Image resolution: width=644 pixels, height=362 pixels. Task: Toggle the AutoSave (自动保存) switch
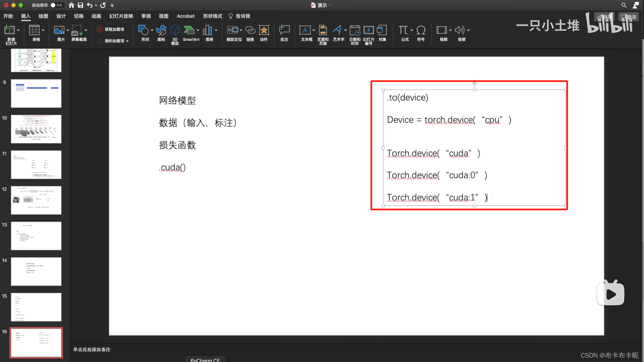tap(57, 5)
